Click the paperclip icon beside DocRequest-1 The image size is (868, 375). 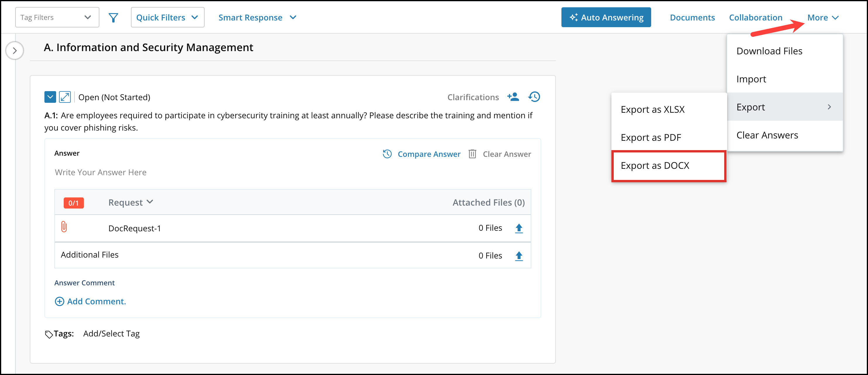click(64, 227)
